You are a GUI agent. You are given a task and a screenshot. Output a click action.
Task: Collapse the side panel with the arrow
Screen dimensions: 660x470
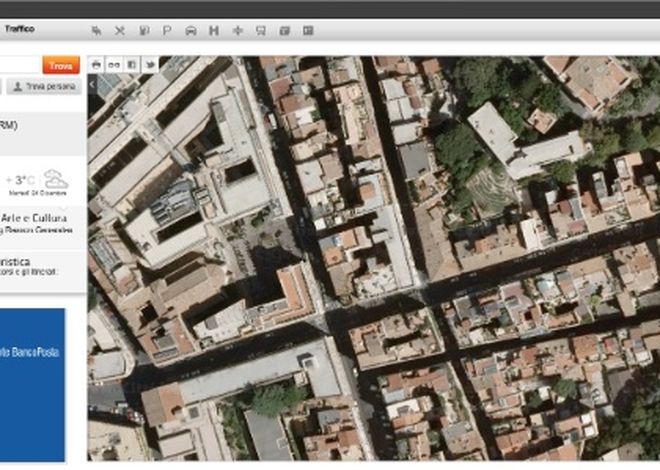(x=92, y=85)
